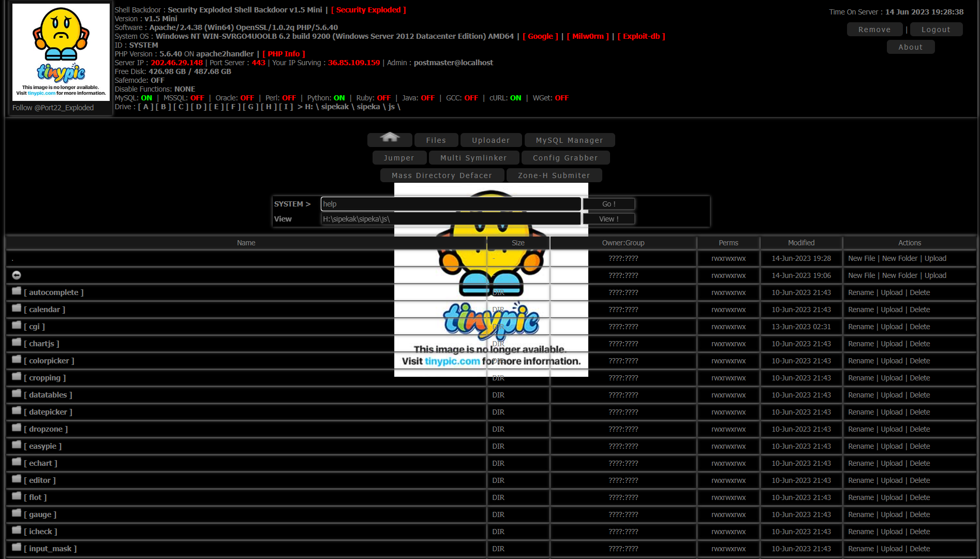The image size is (980, 559).
Task: Switch to drive C
Action: coord(181,107)
